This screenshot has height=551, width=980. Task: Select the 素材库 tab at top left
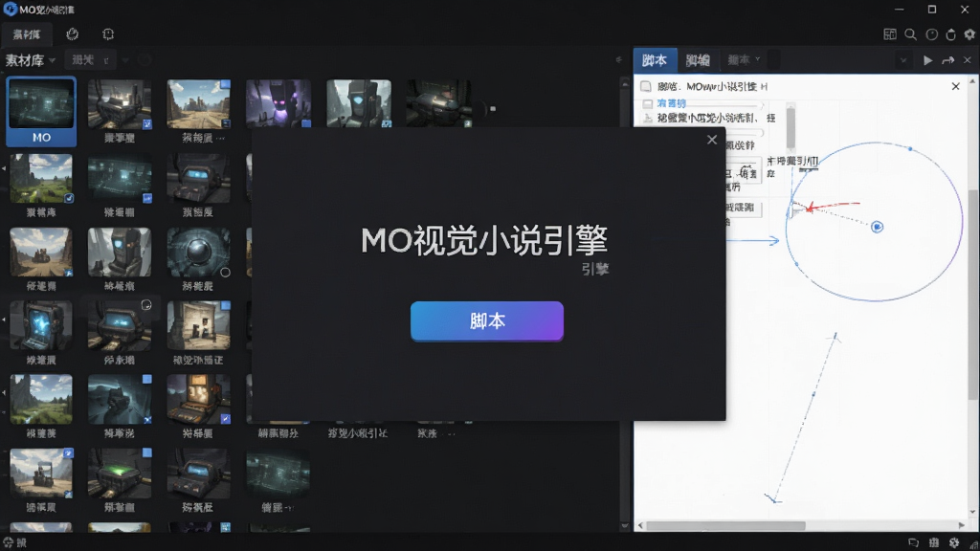[x=27, y=34]
